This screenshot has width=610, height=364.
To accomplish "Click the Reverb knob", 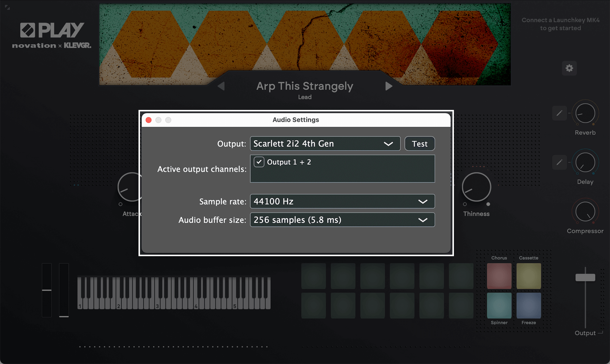I will pyautogui.click(x=585, y=113).
